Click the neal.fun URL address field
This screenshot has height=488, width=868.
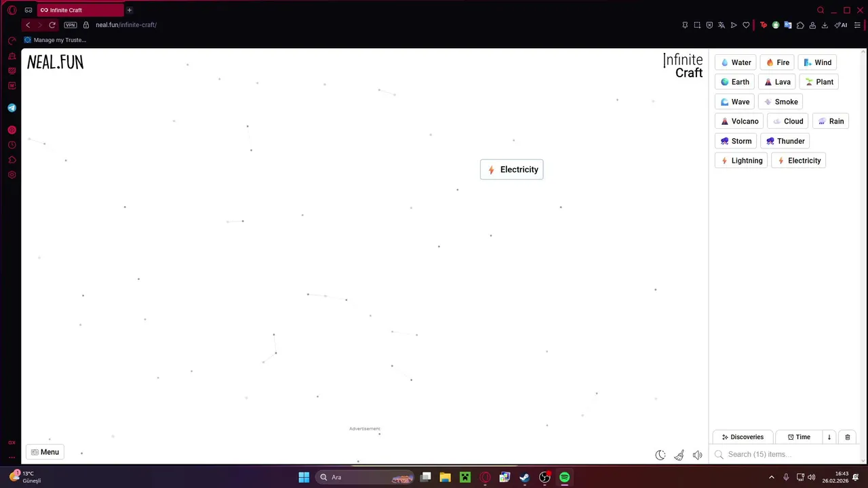coord(126,25)
